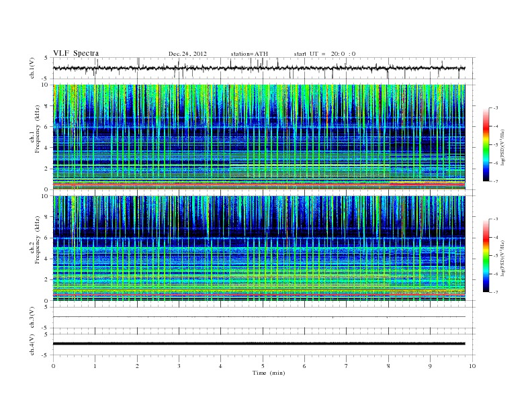This screenshot has width=532, height=411.
Task: Click the ch.4 thick black waveform trace
Action: tap(259, 344)
